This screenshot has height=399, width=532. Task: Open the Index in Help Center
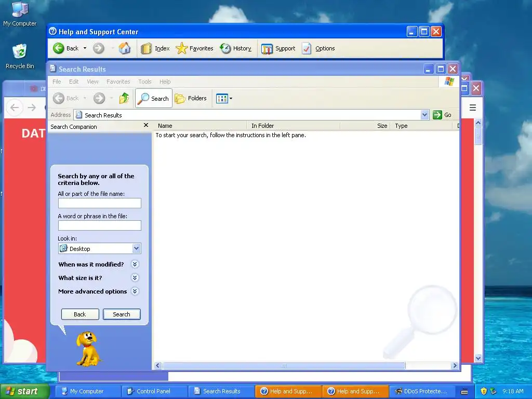click(155, 48)
